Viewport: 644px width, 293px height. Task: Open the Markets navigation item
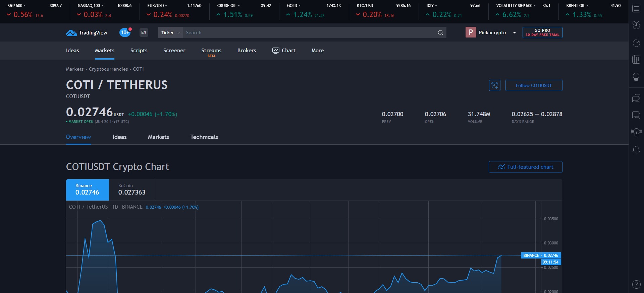pyautogui.click(x=105, y=50)
